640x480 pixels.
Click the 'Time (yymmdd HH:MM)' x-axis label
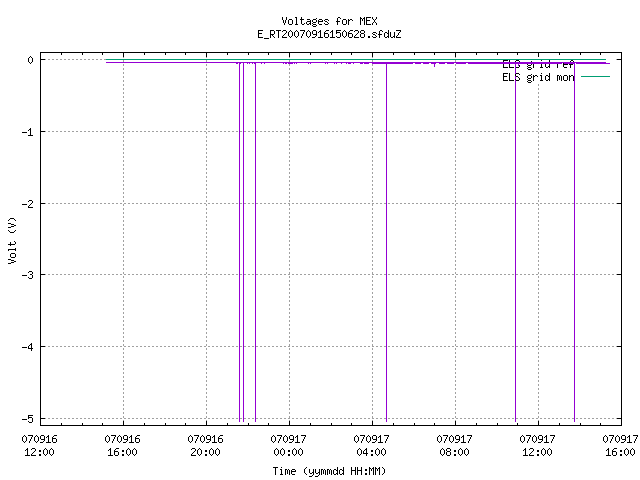[329, 471]
